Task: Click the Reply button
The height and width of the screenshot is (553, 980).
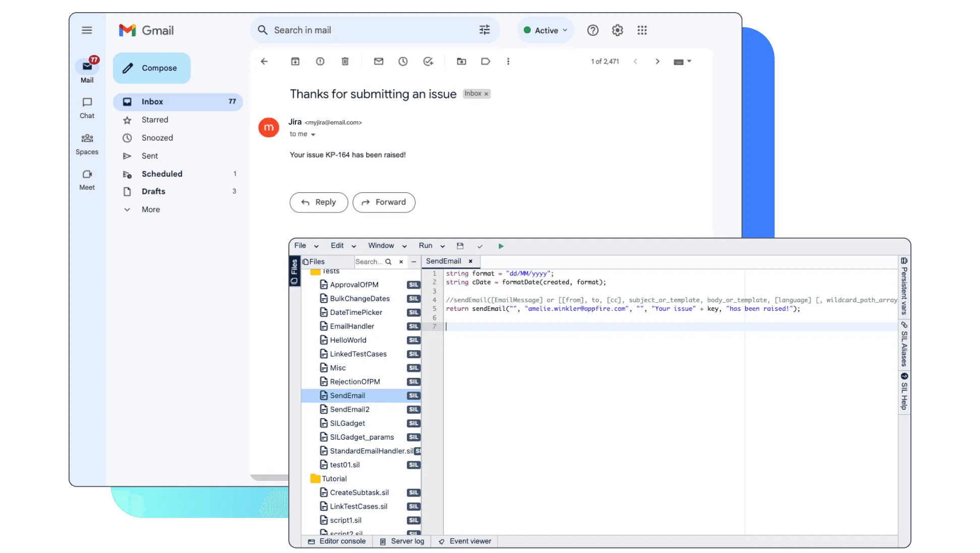Action: tap(319, 202)
